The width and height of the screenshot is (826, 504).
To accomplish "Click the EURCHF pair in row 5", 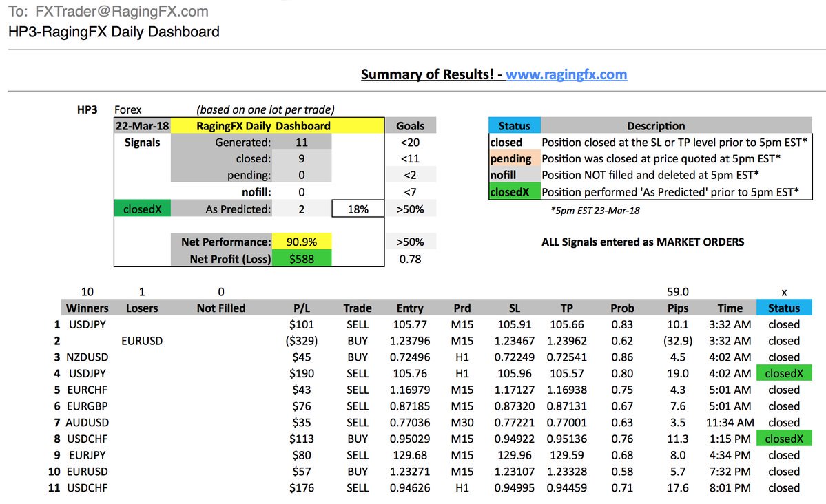I will [x=87, y=390].
